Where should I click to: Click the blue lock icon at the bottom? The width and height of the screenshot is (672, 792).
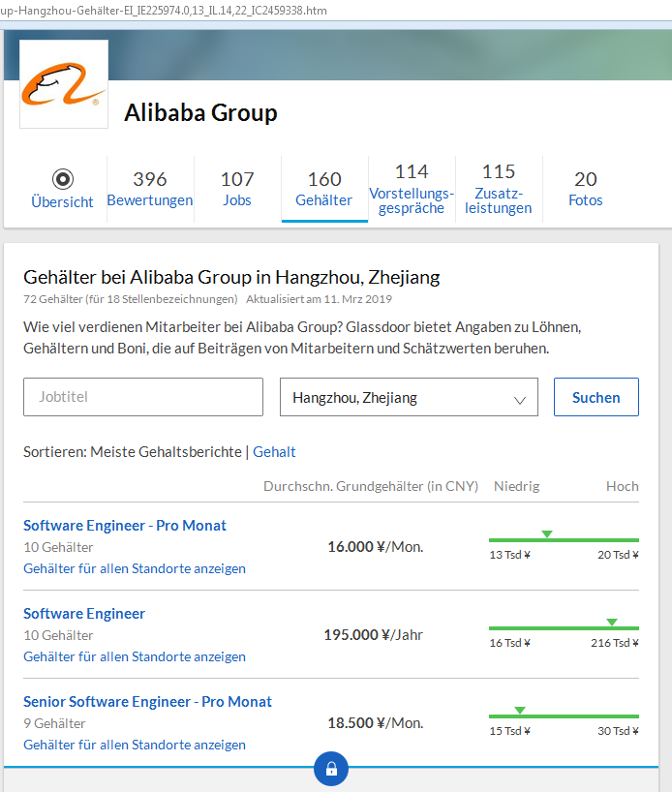point(330,769)
